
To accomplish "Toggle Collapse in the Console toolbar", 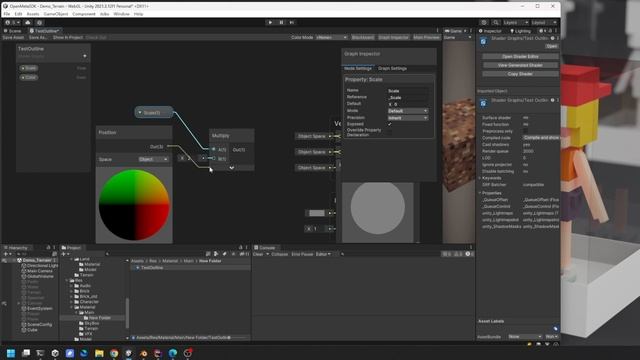I will [x=280, y=254].
